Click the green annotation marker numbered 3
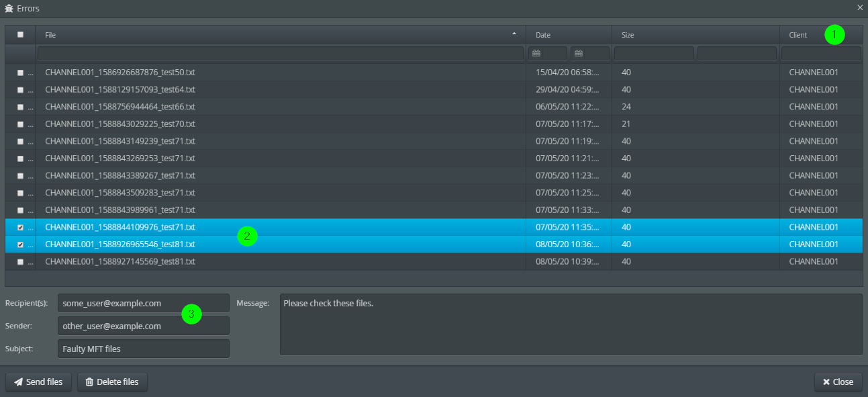Screen dimensions: 868x397 pyautogui.click(x=192, y=314)
